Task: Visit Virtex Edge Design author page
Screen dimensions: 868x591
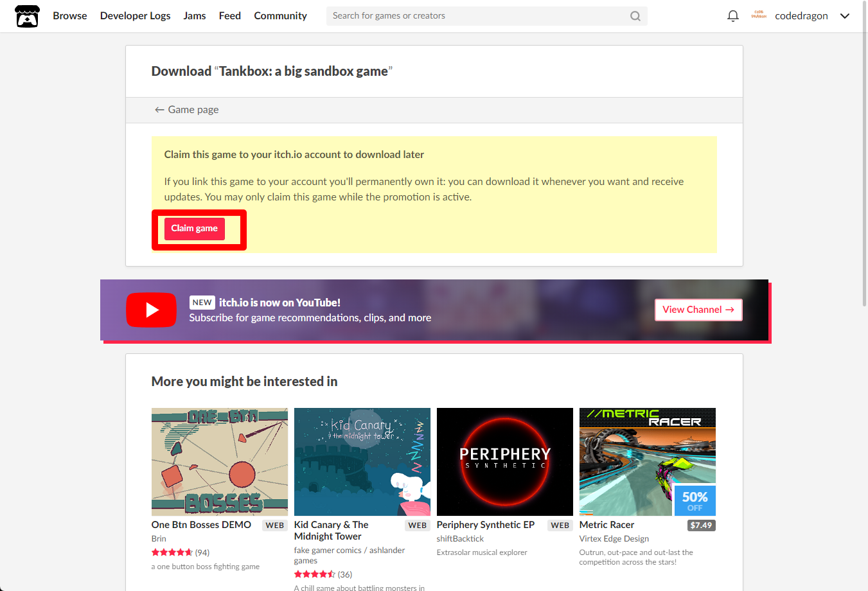Action: (x=614, y=539)
